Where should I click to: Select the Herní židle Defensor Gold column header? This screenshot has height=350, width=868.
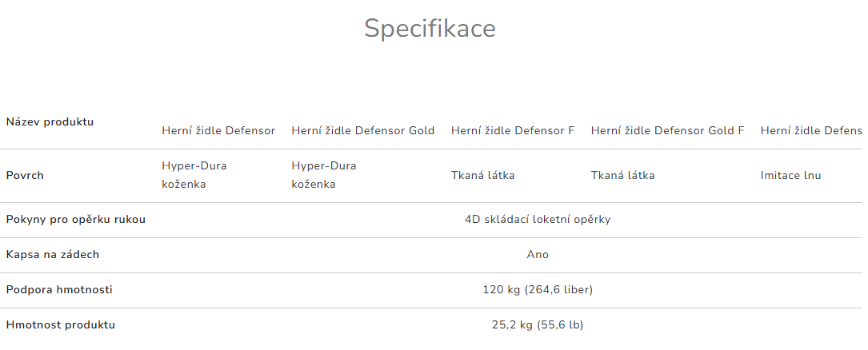363,130
